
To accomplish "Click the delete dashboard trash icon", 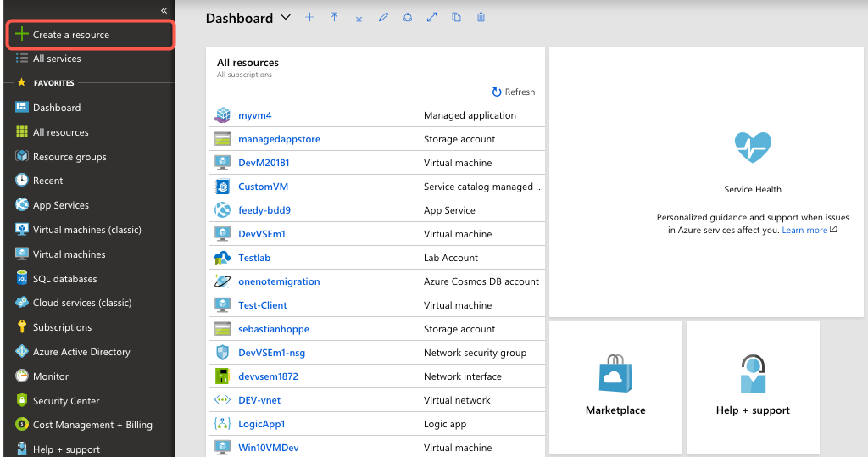I will click(481, 17).
